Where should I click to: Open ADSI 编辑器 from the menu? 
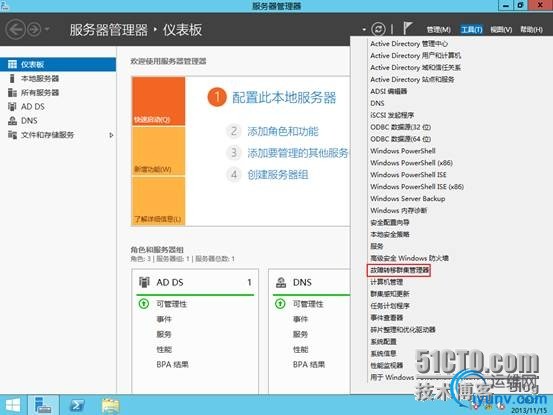388,91
